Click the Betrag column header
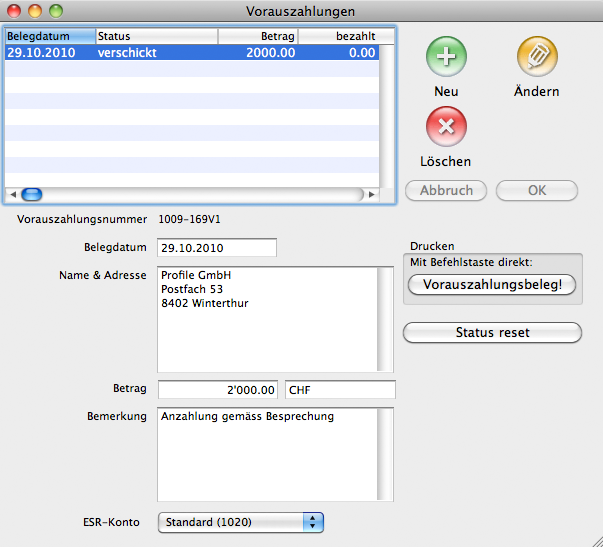The height and width of the screenshot is (547, 603). 258,36
